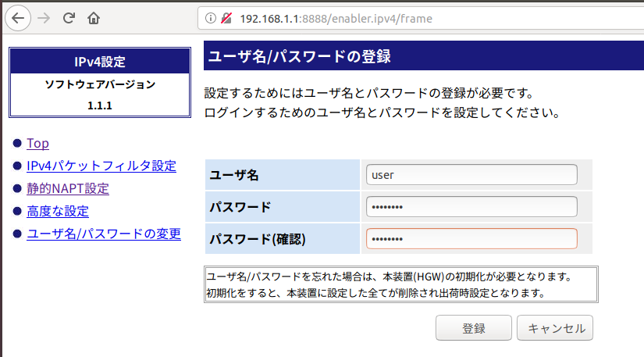This screenshot has width=644, height=357.
Task: Click the browser forward arrow
Action: pyautogui.click(x=44, y=18)
